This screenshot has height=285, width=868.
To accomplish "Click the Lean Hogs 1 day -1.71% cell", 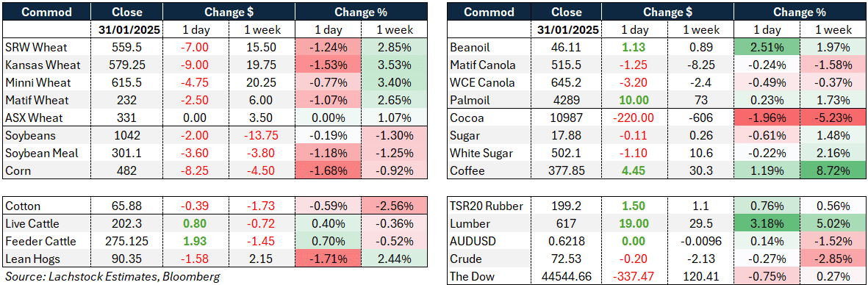I will 328,259.
